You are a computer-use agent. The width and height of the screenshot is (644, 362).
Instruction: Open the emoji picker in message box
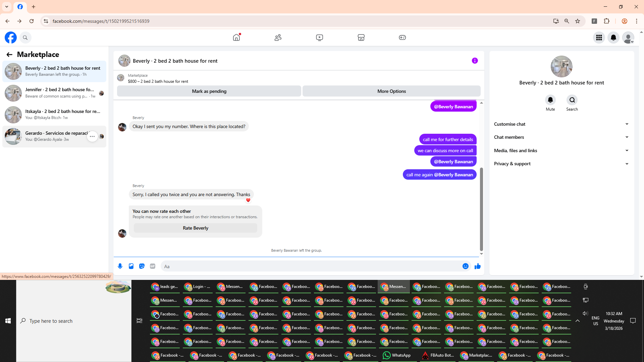(x=466, y=266)
